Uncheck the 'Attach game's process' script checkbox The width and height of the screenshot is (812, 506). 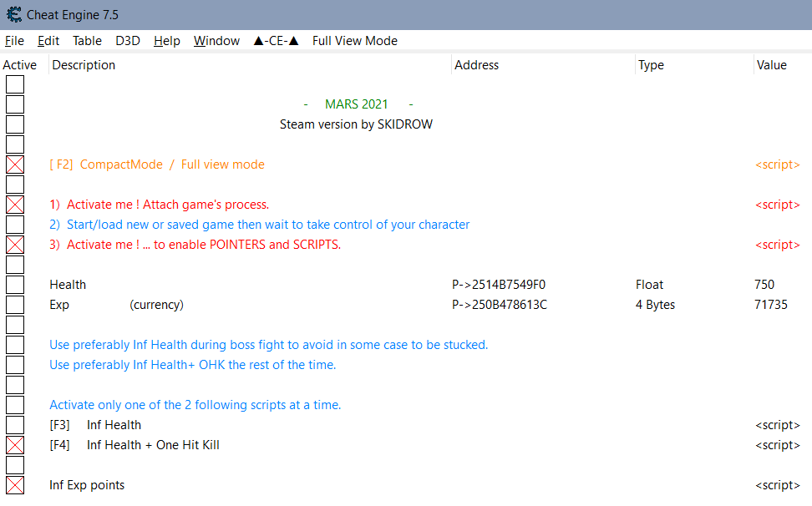15,205
